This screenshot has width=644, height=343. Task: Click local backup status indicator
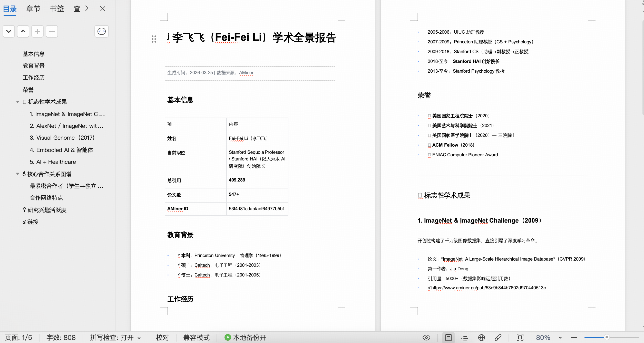(245, 338)
